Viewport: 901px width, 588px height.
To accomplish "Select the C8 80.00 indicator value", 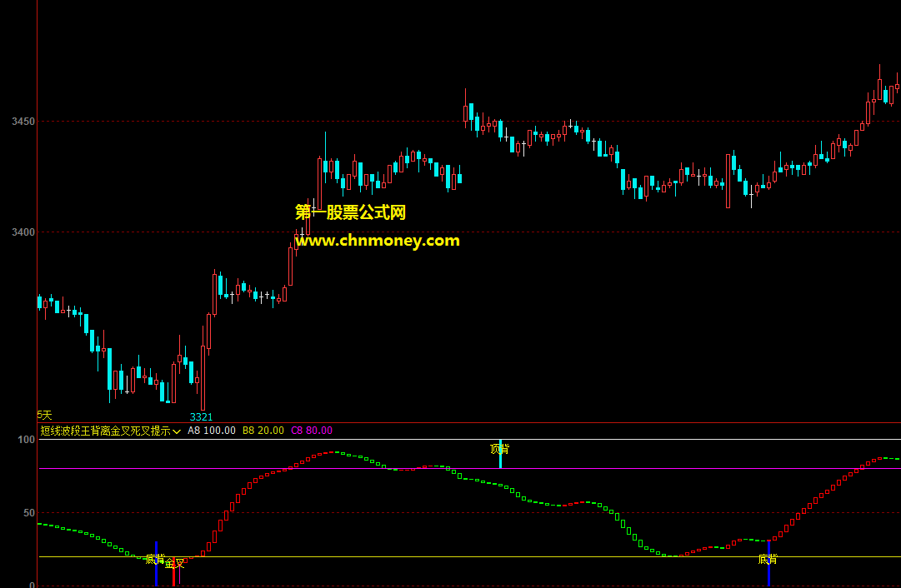I will pyautogui.click(x=312, y=431).
